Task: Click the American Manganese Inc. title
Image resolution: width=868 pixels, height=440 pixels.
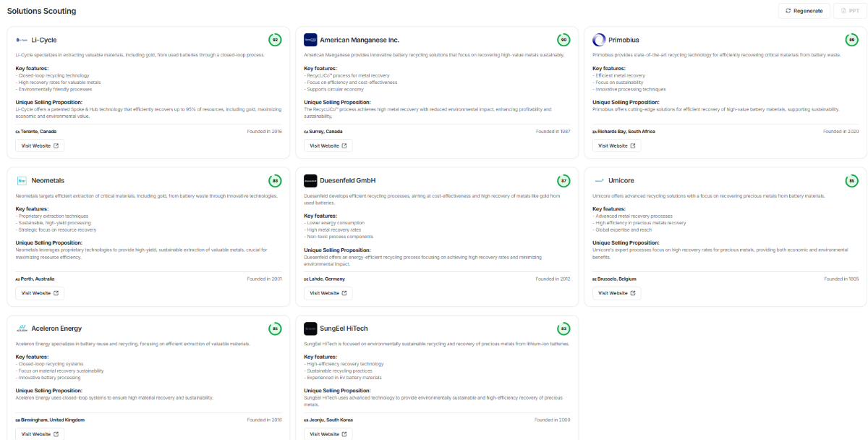Action: click(x=359, y=40)
